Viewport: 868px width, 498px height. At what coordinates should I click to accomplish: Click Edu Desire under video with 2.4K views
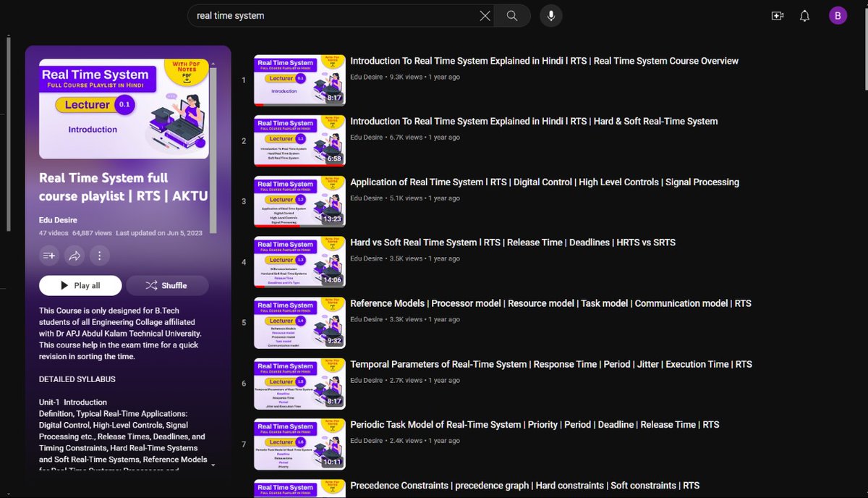(366, 441)
